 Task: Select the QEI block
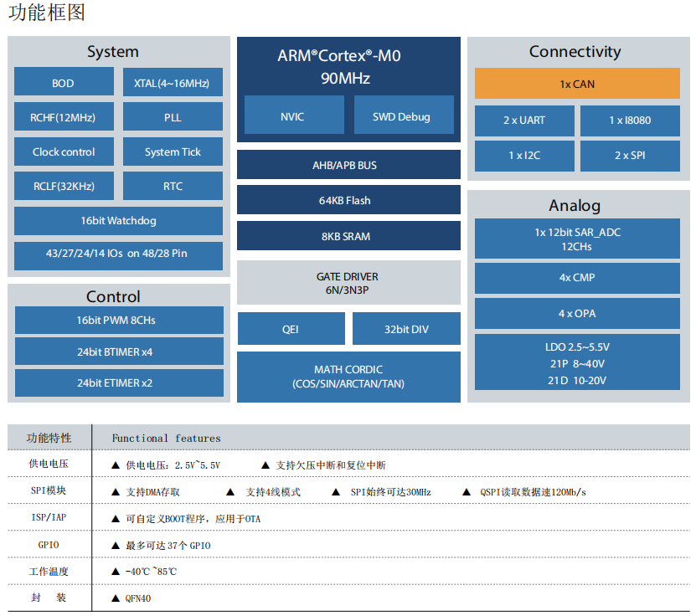291,329
